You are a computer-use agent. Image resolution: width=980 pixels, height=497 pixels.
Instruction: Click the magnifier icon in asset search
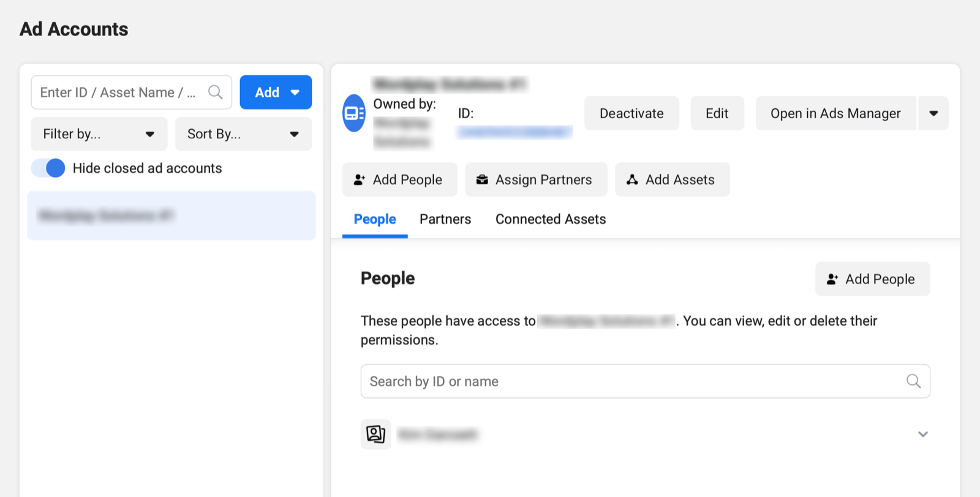[215, 92]
